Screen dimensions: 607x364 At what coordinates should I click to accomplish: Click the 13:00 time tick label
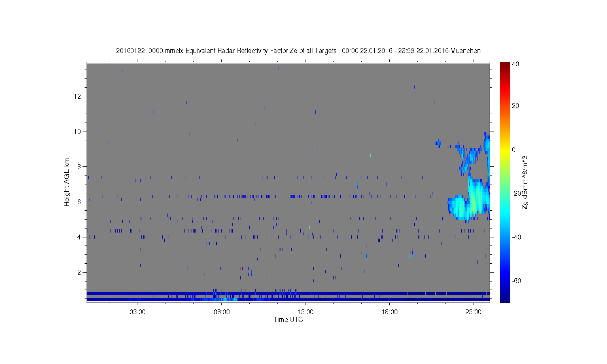(306, 312)
